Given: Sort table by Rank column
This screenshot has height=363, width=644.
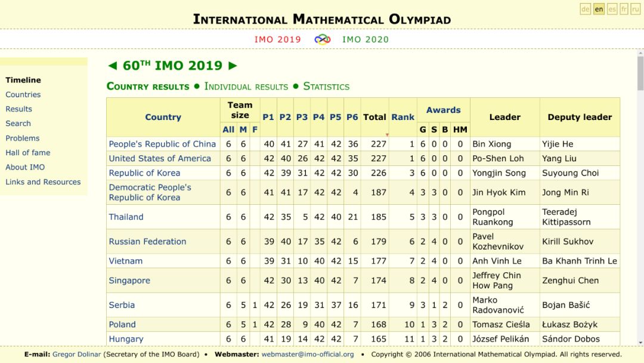Looking at the screenshot, I should tap(402, 117).
